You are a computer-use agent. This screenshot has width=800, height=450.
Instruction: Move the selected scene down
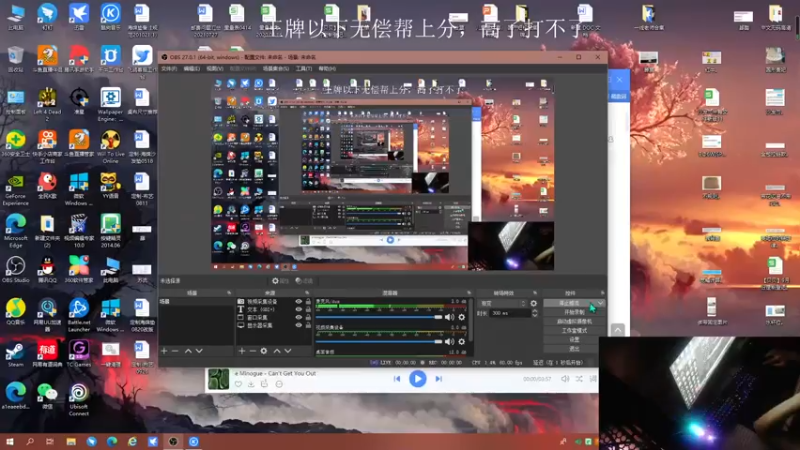point(199,351)
